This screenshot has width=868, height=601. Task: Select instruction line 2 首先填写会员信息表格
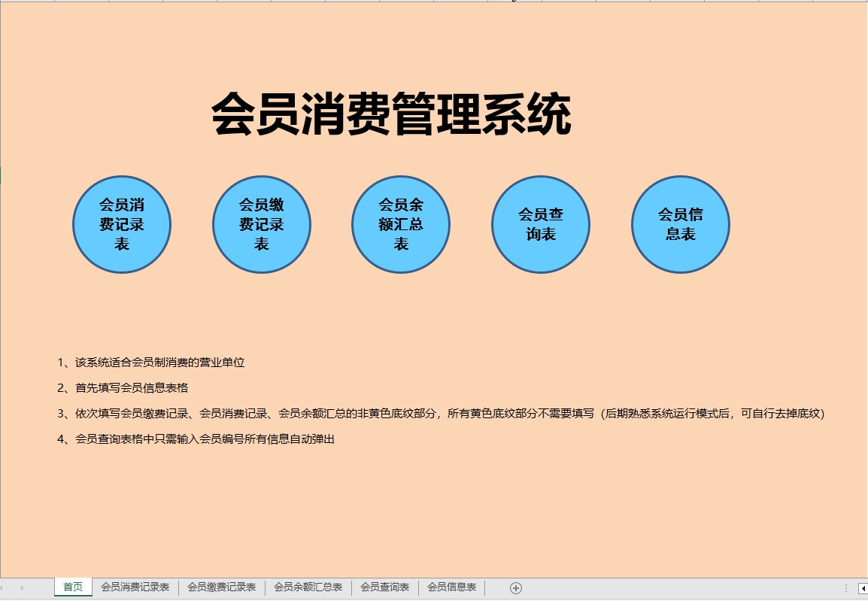123,388
